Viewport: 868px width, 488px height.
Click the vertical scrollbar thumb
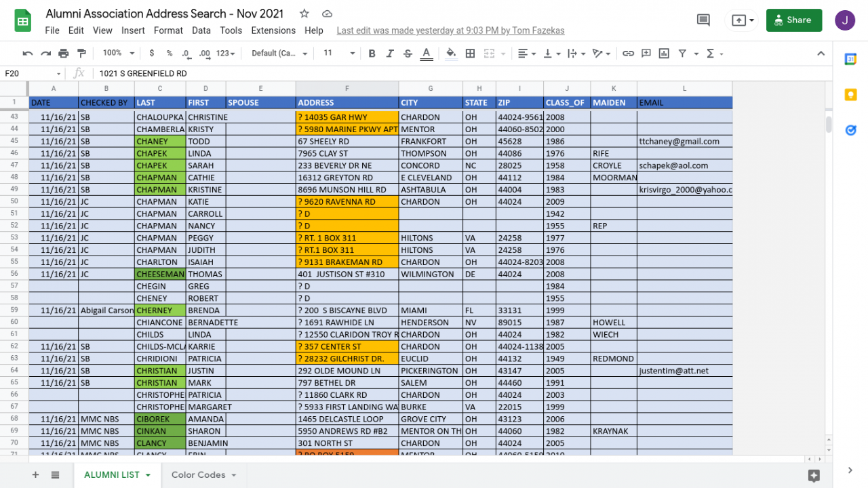pyautogui.click(x=829, y=125)
